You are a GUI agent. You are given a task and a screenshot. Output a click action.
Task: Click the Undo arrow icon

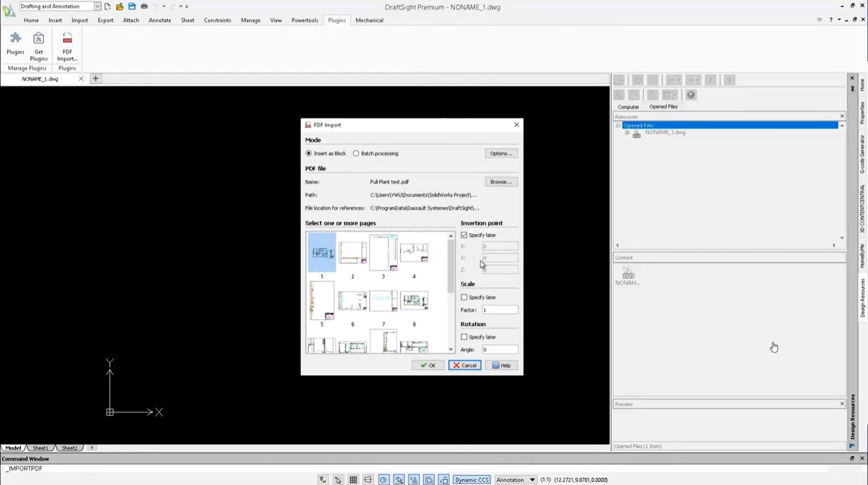(x=156, y=6)
